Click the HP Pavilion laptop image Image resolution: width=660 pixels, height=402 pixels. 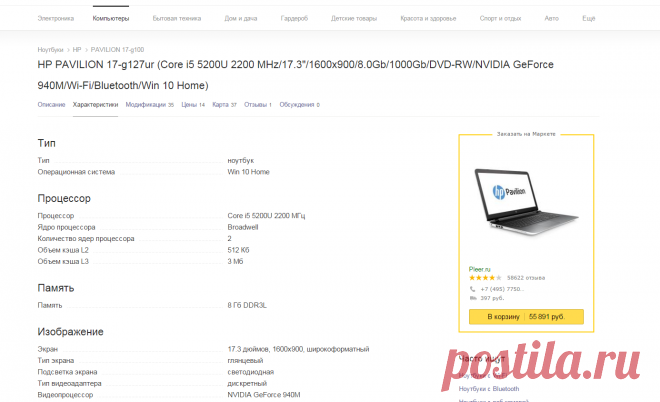(x=526, y=202)
